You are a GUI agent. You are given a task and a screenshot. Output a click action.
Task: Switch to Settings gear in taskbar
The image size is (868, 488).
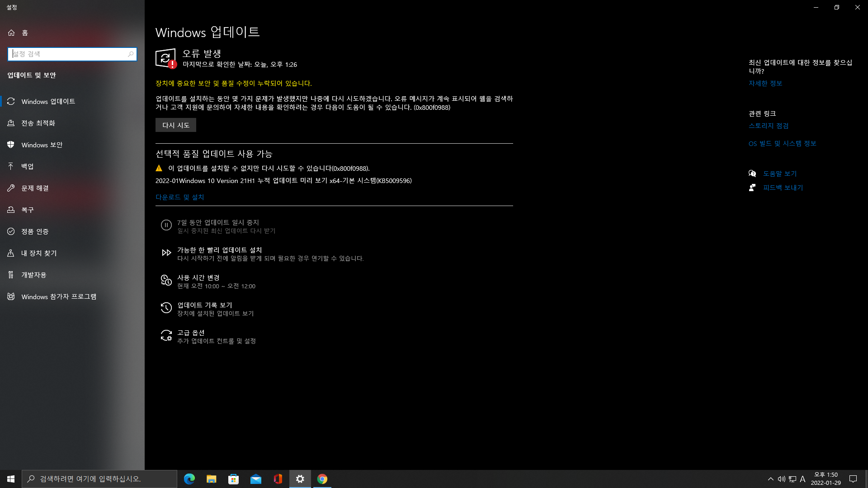(300, 479)
